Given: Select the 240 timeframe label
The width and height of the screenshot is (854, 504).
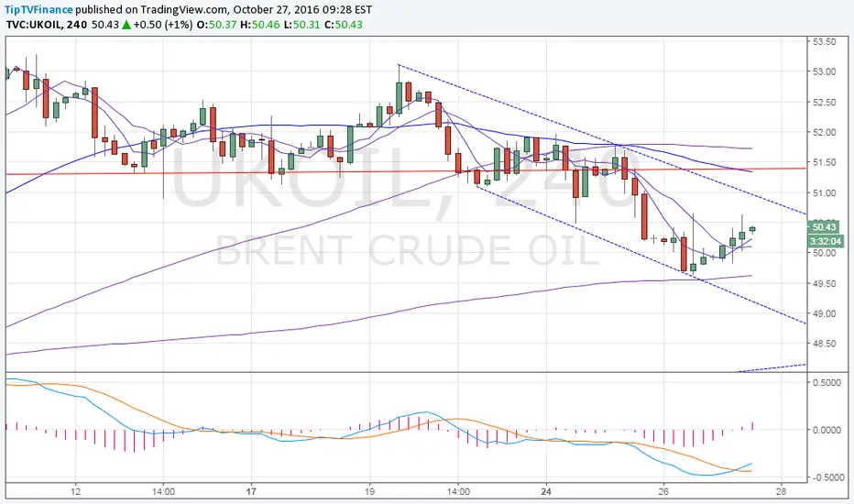Looking at the screenshot, I should point(77,25).
